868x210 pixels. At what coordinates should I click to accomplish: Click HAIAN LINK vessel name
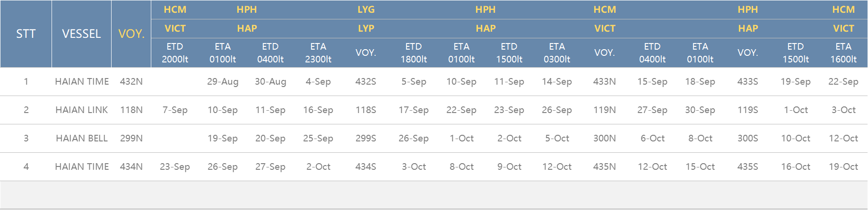click(x=81, y=110)
